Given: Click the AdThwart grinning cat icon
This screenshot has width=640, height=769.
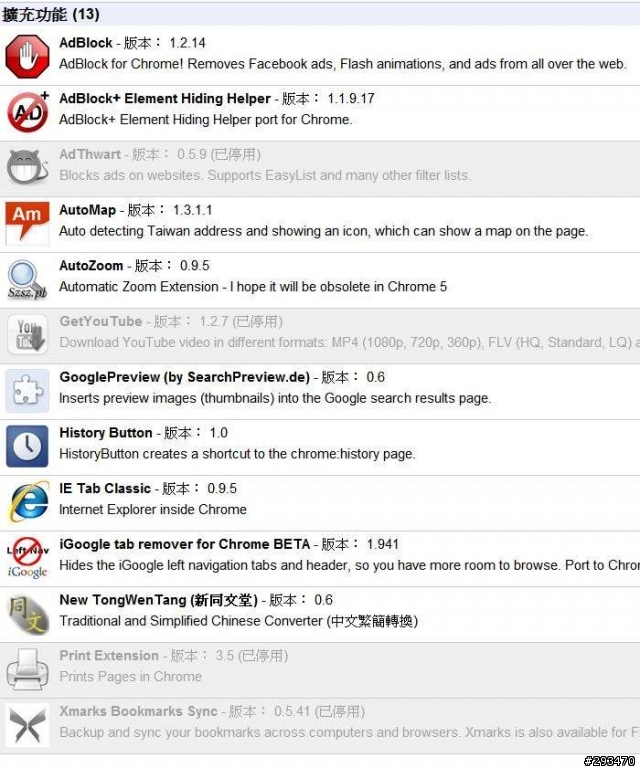Looking at the screenshot, I should [28, 168].
